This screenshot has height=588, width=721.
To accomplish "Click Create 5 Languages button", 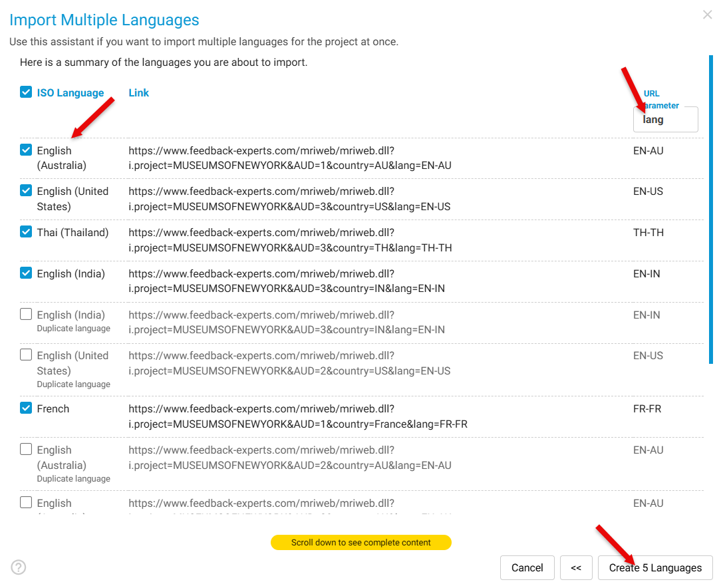I will click(655, 568).
